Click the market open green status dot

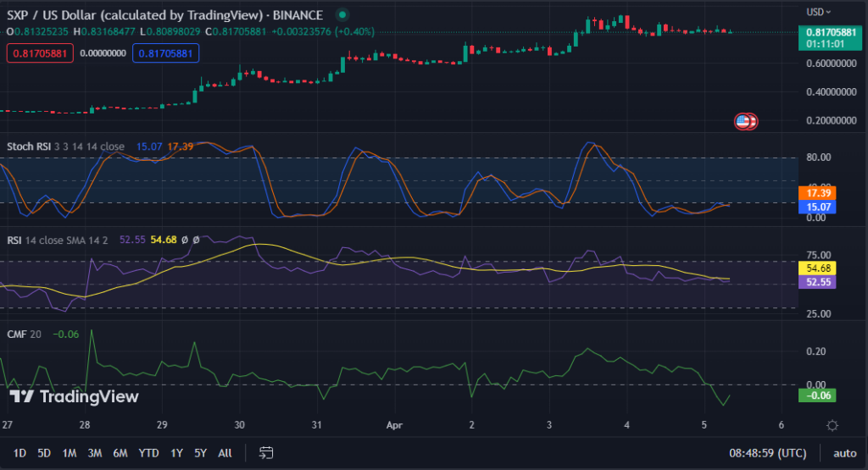pos(342,15)
